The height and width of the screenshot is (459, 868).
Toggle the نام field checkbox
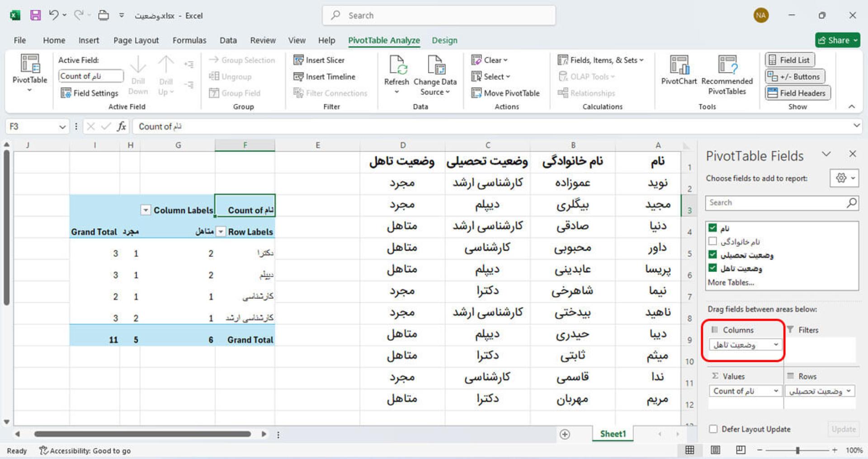[713, 228]
